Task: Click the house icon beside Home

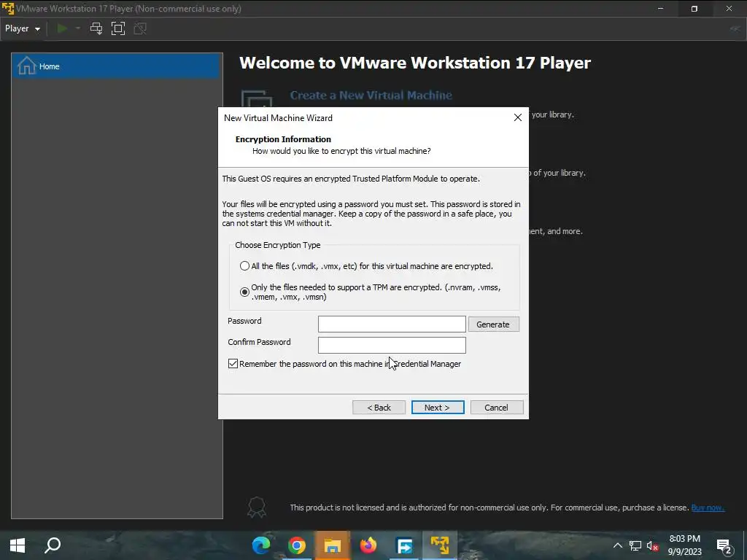Action: (x=27, y=66)
